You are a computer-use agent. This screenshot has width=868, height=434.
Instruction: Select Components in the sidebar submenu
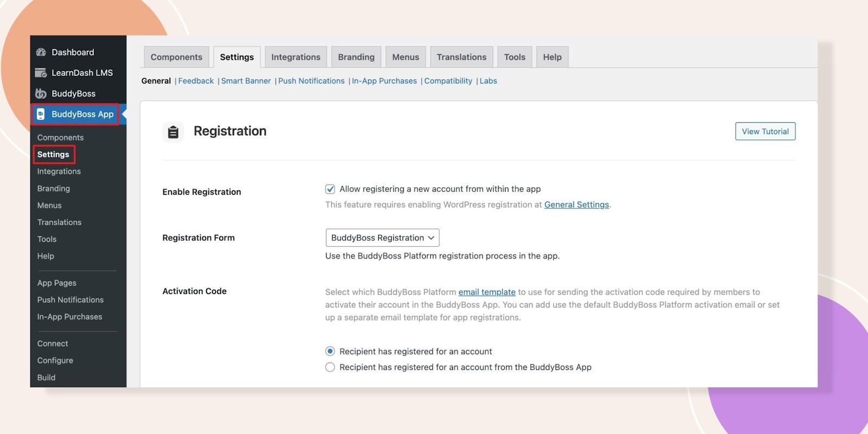click(60, 137)
